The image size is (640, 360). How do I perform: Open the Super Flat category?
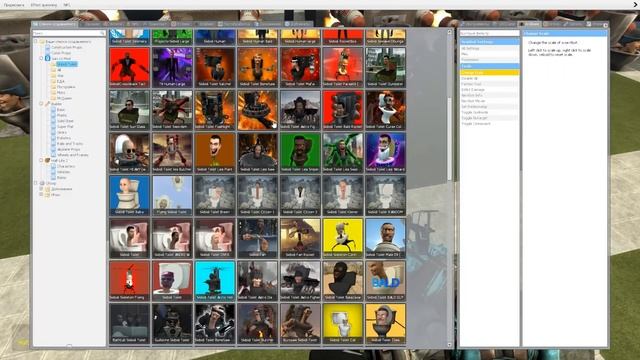pyautogui.click(x=65, y=127)
